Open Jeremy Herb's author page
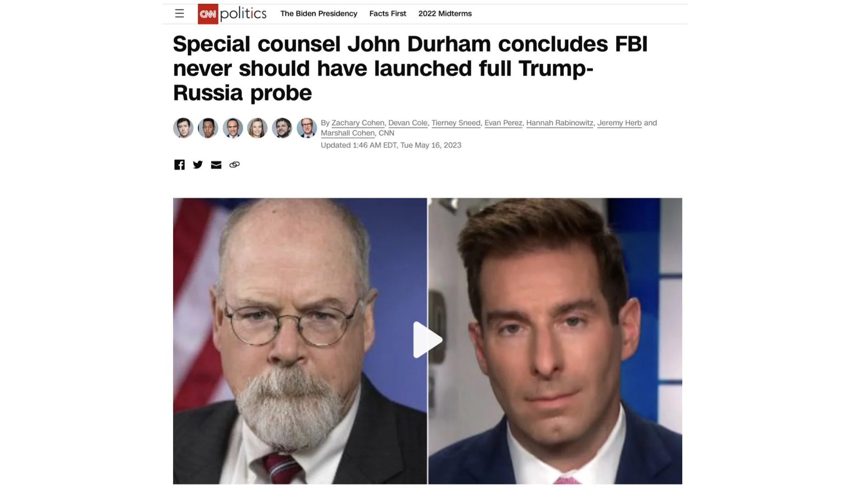868x488 pixels. click(619, 123)
